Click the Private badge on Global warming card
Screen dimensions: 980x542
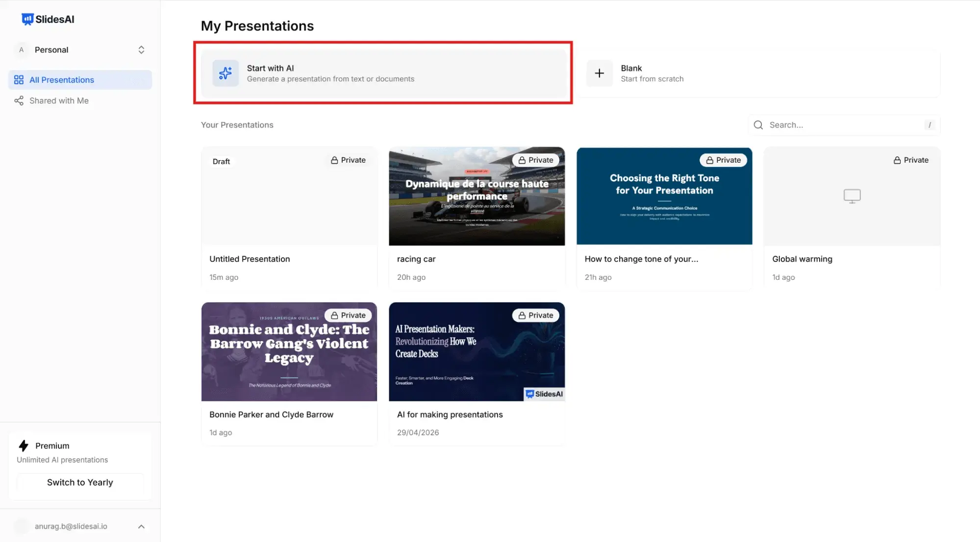pos(911,160)
